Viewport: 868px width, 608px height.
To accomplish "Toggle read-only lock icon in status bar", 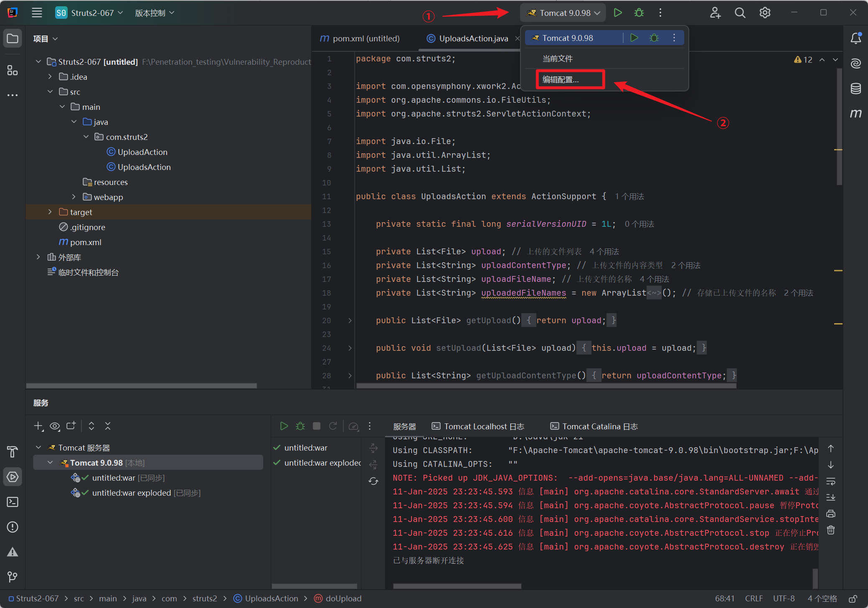I will click(853, 598).
